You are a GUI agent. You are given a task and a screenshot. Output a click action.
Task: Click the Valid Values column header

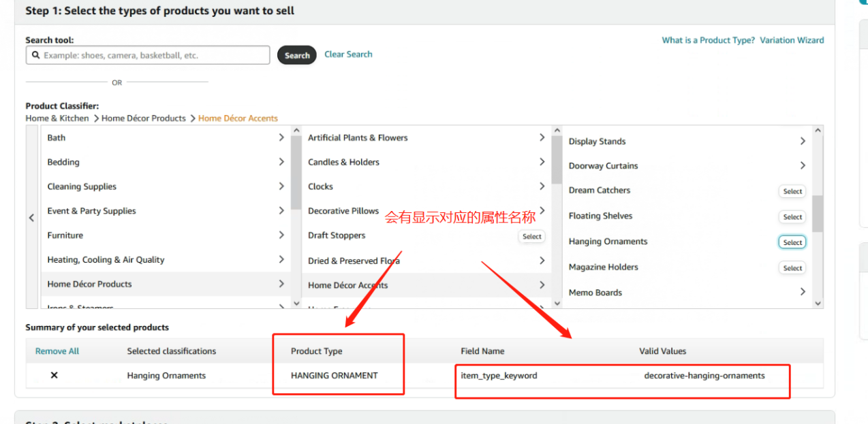pos(662,351)
